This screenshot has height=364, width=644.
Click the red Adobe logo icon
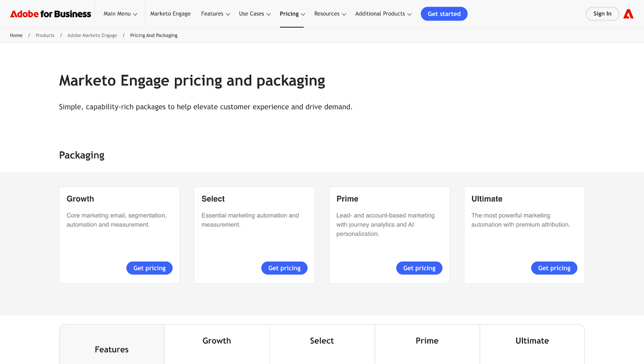628,14
